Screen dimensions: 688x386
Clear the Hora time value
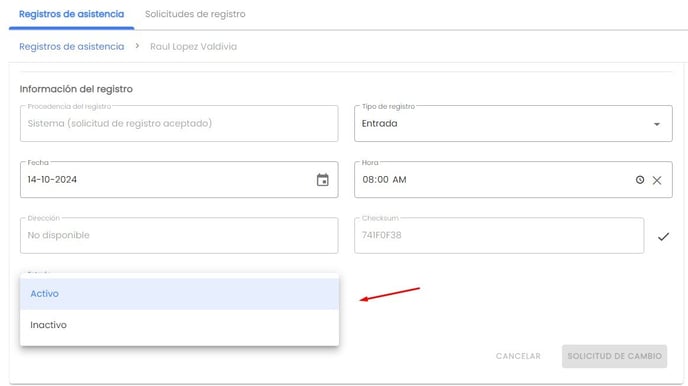pos(657,180)
